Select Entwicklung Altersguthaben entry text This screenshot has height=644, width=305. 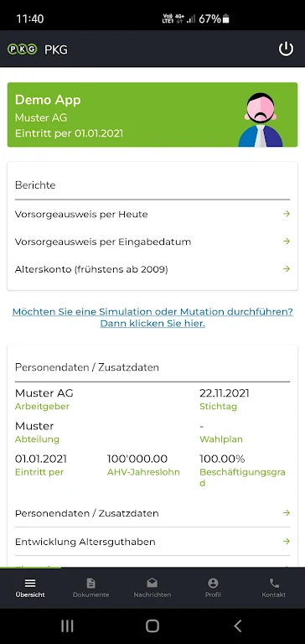85,542
